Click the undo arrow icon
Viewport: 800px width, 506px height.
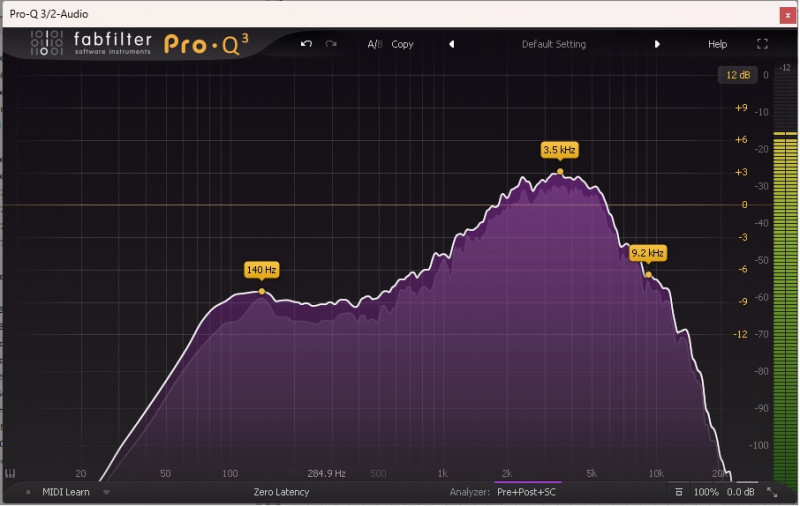[x=306, y=44]
